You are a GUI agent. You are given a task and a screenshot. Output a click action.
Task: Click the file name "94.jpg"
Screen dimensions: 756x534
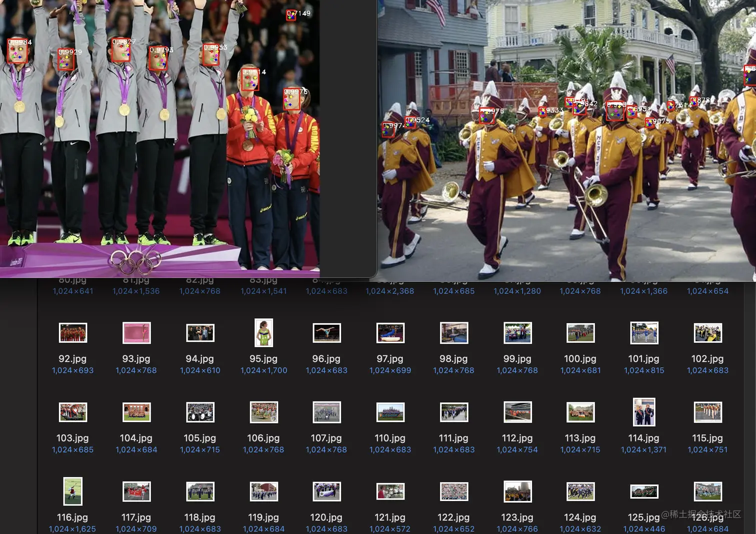(200, 359)
